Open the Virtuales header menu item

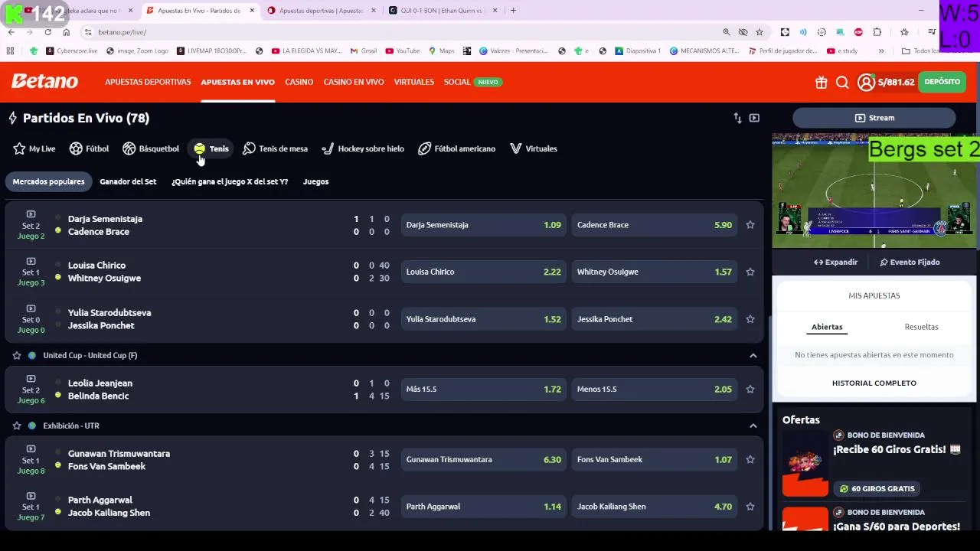[x=414, y=82]
